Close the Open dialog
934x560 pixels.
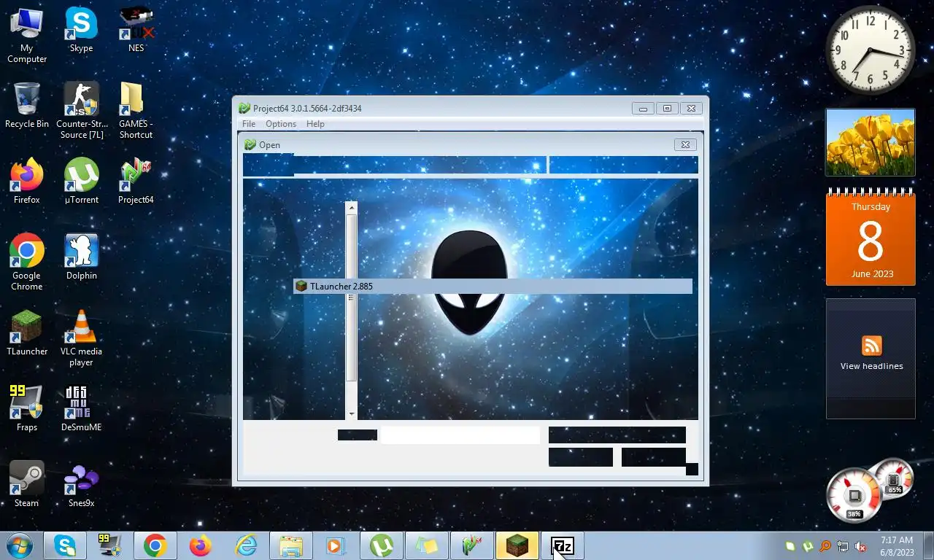click(x=684, y=145)
